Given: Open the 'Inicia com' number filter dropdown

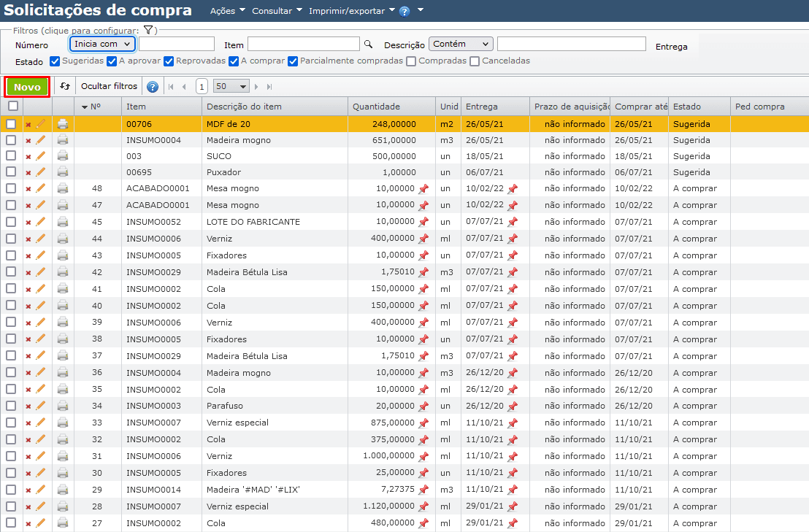Looking at the screenshot, I should [x=103, y=44].
